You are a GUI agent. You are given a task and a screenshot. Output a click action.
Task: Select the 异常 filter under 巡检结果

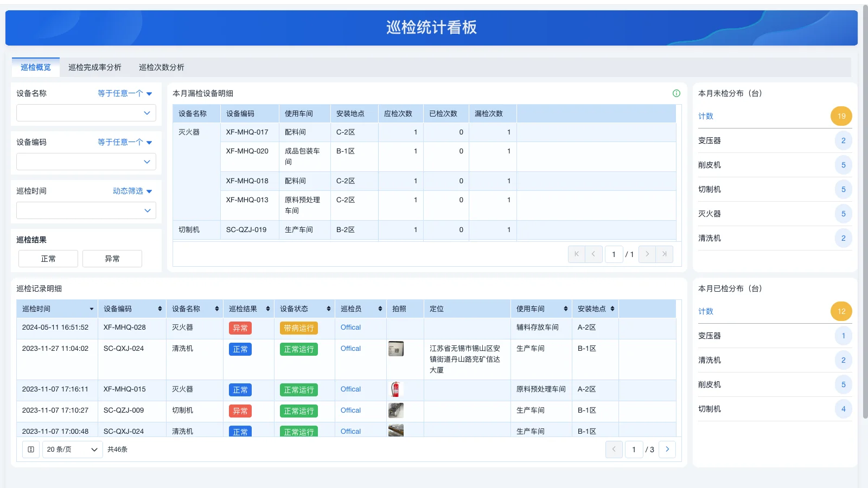click(112, 259)
